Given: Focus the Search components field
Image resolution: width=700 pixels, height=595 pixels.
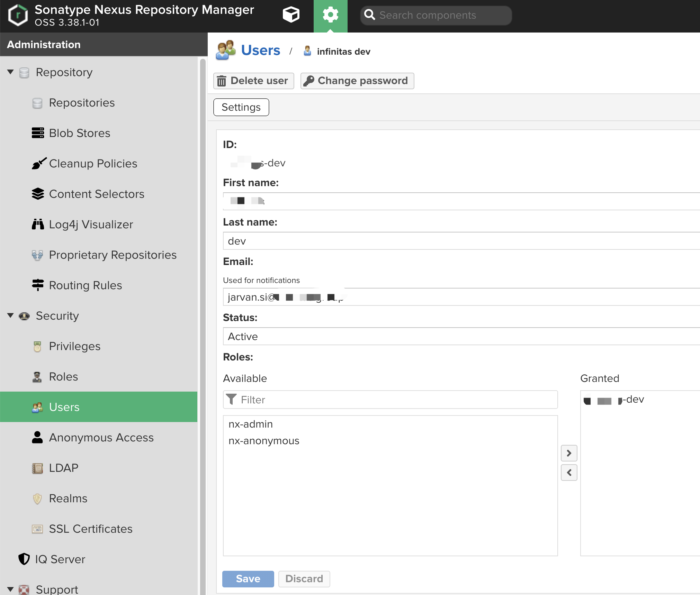Looking at the screenshot, I should (436, 15).
